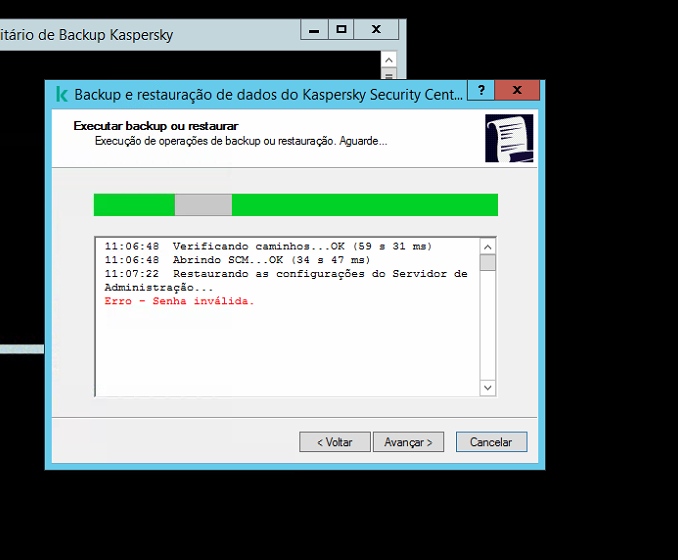The height and width of the screenshot is (560, 678).
Task: Close the Kaspersky backup wizard dialog
Action: pos(517,90)
